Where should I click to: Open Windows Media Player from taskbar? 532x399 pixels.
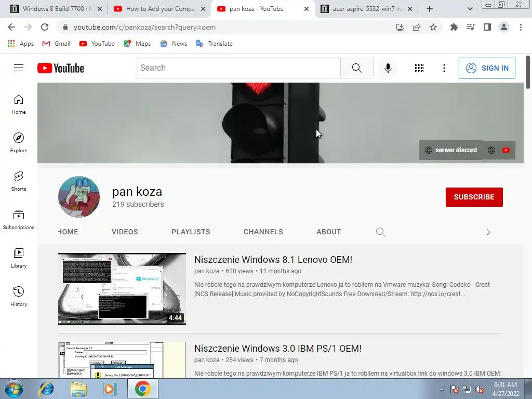(110, 389)
